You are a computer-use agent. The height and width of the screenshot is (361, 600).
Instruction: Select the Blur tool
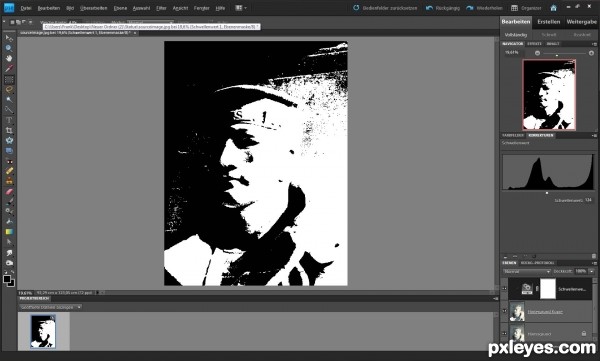pyautogui.click(x=9, y=253)
